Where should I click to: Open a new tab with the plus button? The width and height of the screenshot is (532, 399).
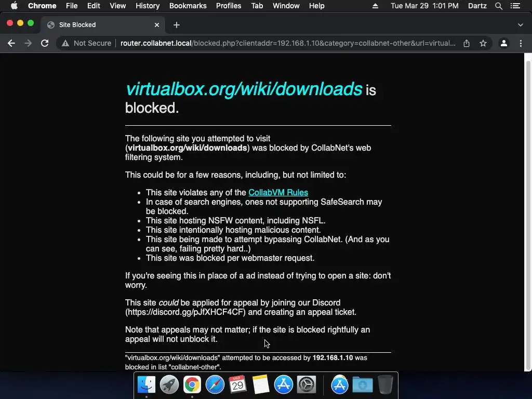177,25
